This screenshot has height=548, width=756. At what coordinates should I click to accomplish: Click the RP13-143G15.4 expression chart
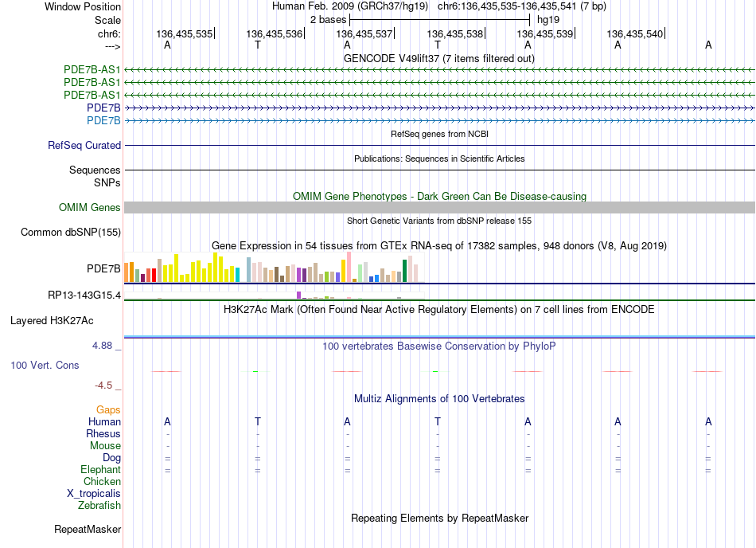[x=275, y=296]
